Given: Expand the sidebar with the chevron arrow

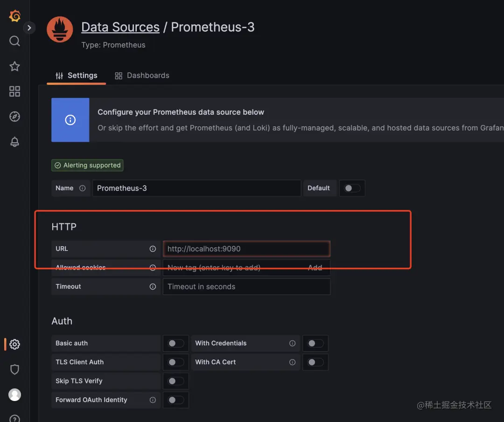Looking at the screenshot, I should pos(29,28).
